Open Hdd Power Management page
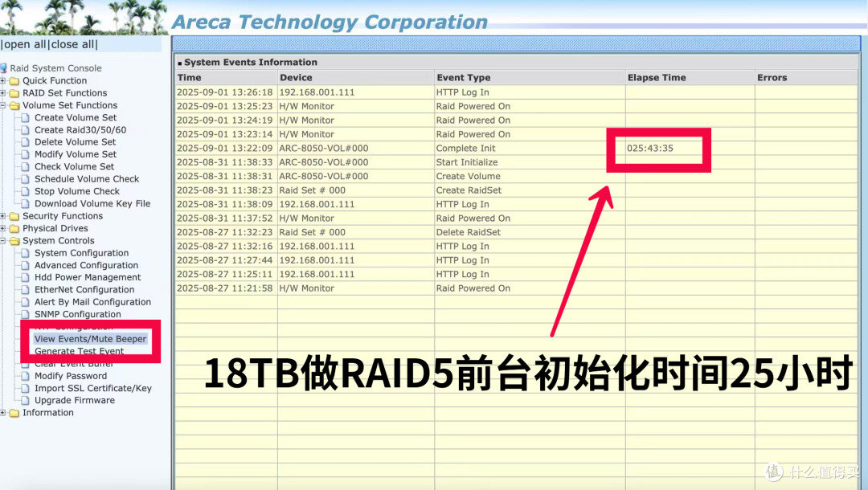The image size is (868, 490). tap(88, 277)
